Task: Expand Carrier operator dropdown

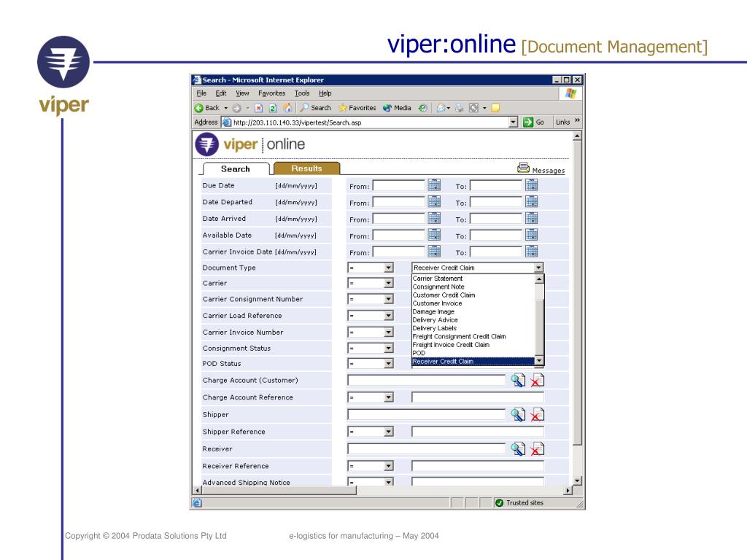Action: coord(389,284)
